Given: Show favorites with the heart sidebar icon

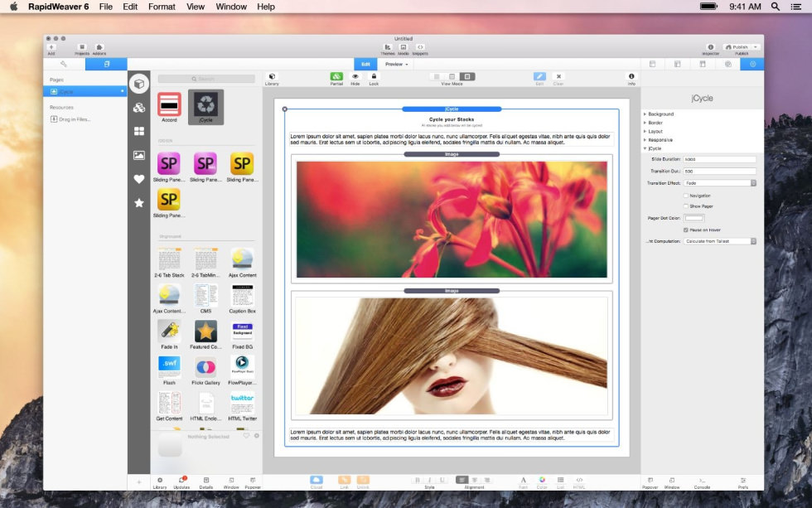Looking at the screenshot, I should tap(139, 179).
